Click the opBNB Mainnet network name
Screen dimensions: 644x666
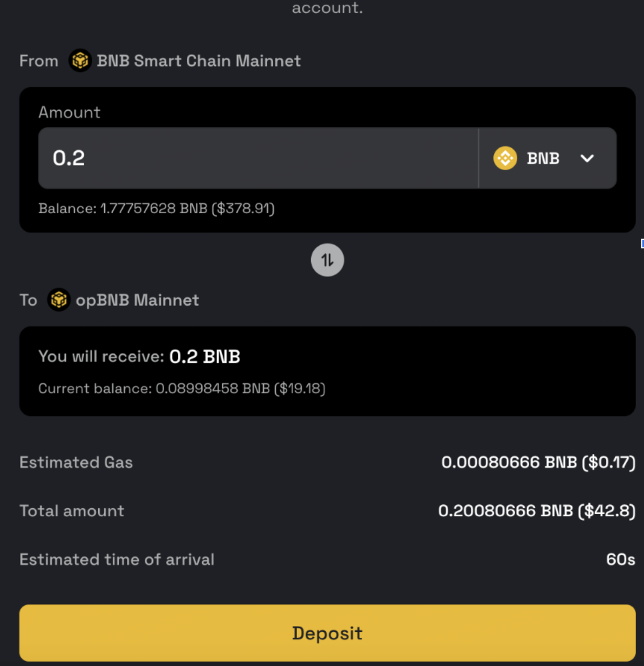pyautogui.click(x=138, y=300)
